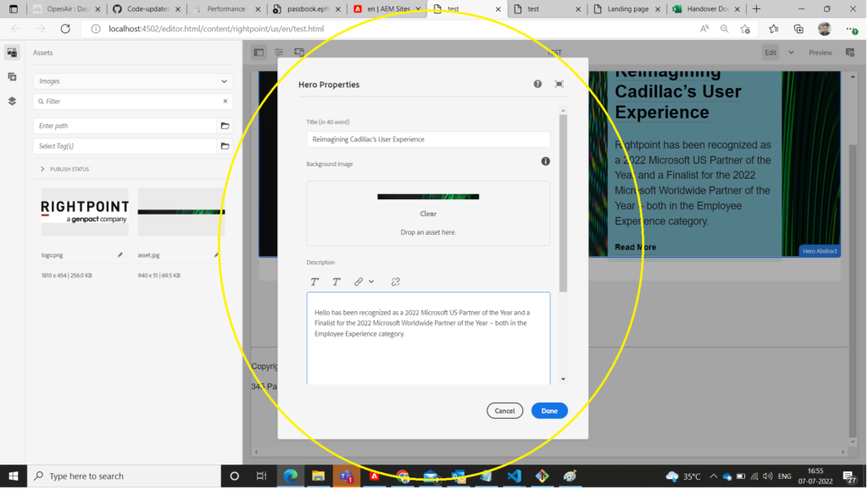This screenshot has width=868, height=490.
Task: Click the unlink icon in Description toolbar
Action: point(395,281)
